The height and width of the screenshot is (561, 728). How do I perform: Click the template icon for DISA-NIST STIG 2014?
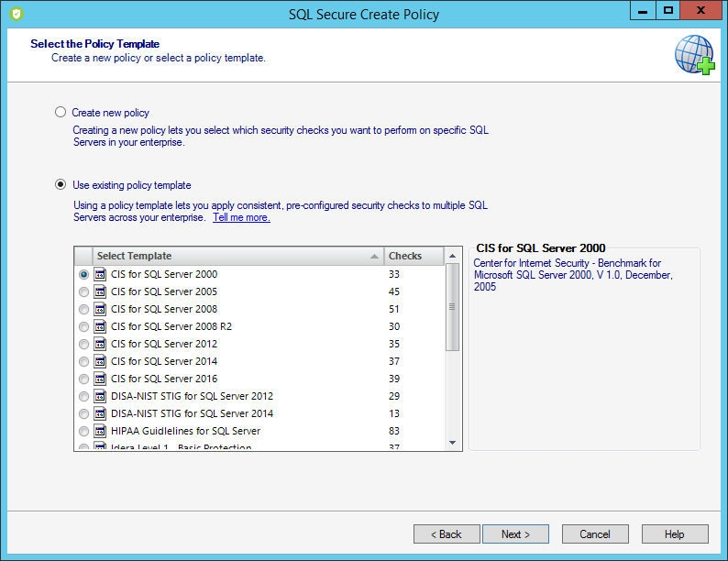(x=100, y=413)
